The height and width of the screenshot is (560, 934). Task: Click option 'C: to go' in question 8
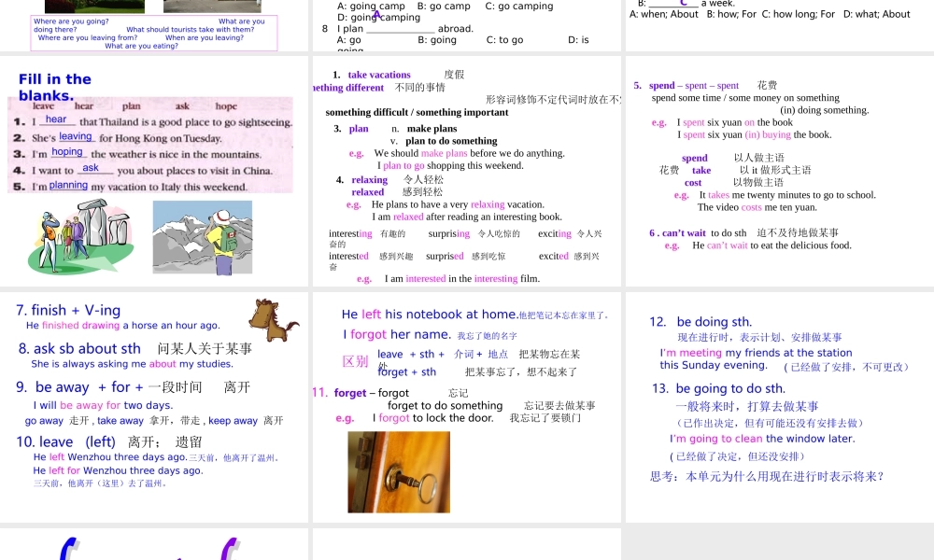coord(504,40)
